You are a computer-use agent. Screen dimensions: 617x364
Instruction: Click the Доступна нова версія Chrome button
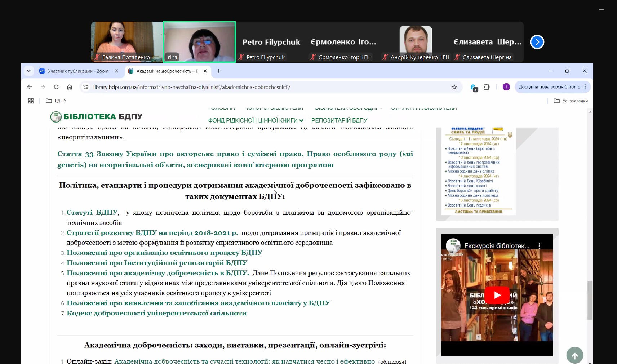(x=549, y=87)
